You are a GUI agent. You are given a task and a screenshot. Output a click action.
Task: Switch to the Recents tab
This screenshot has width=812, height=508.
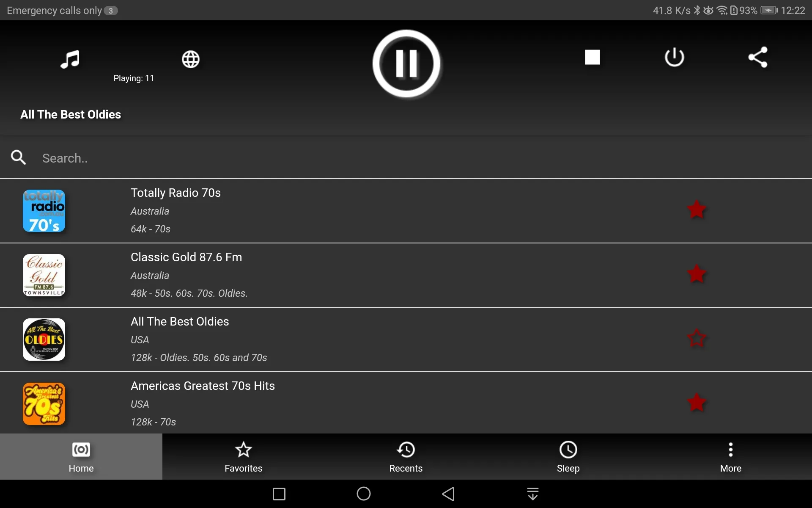click(x=406, y=456)
